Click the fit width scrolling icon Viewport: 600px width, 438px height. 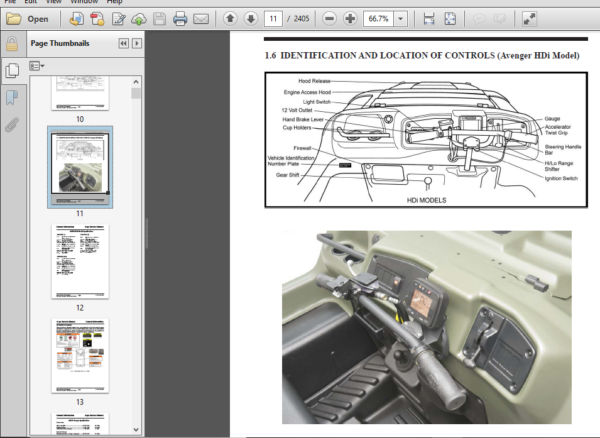tap(429, 18)
